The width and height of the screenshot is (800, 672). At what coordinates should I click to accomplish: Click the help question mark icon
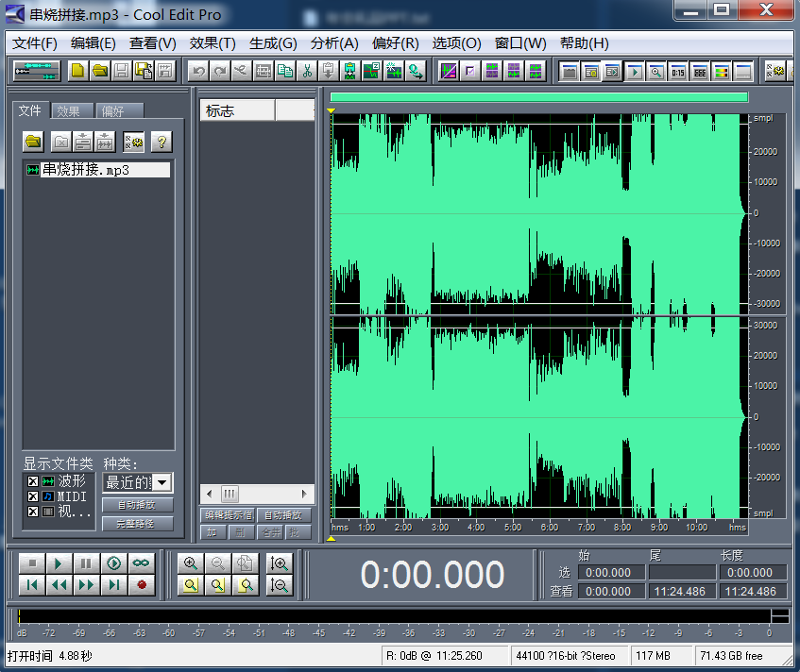click(x=162, y=142)
